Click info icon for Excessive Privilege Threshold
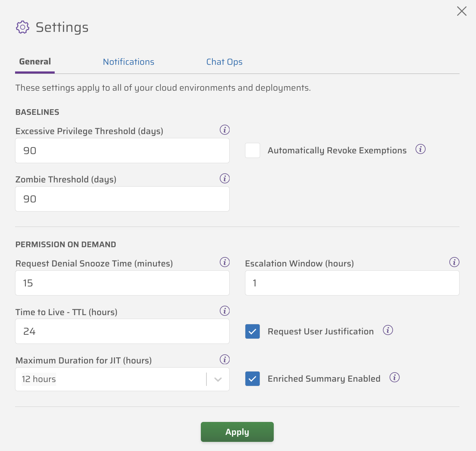The height and width of the screenshot is (451, 476). (225, 130)
